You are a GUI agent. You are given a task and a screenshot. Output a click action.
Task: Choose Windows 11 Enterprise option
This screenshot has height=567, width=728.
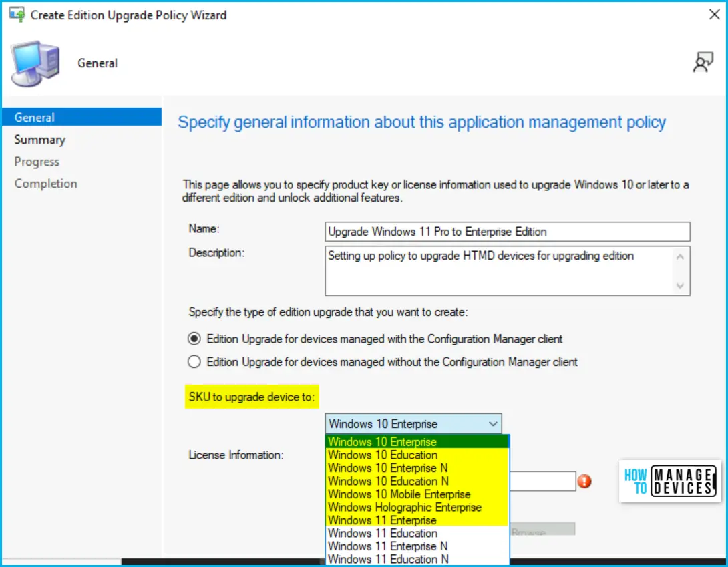pyautogui.click(x=417, y=520)
